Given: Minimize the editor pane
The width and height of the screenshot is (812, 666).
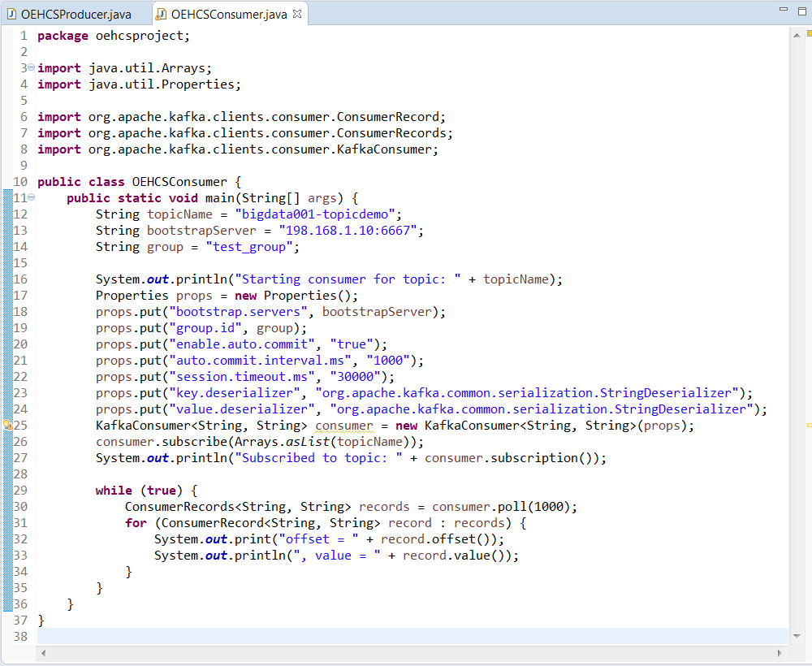Looking at the screenshot, I should 784,9.
